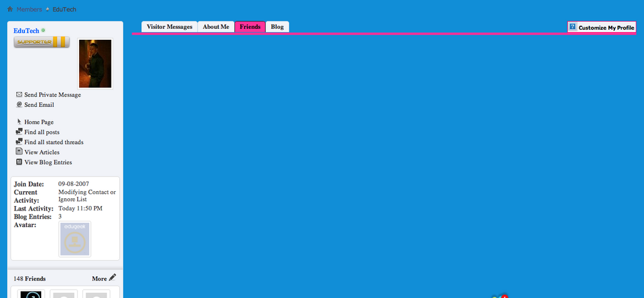Click the green online status dot
The height and width of the screenshot is (298, 644).
(x=43, y=30)
